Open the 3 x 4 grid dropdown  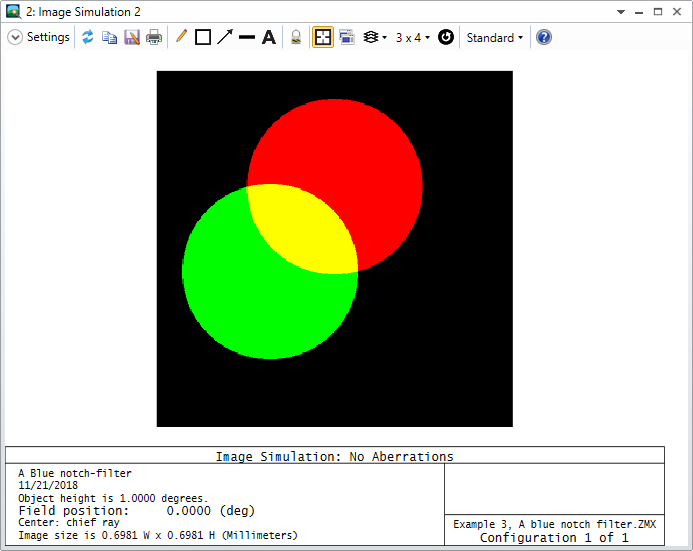(412, 38)
